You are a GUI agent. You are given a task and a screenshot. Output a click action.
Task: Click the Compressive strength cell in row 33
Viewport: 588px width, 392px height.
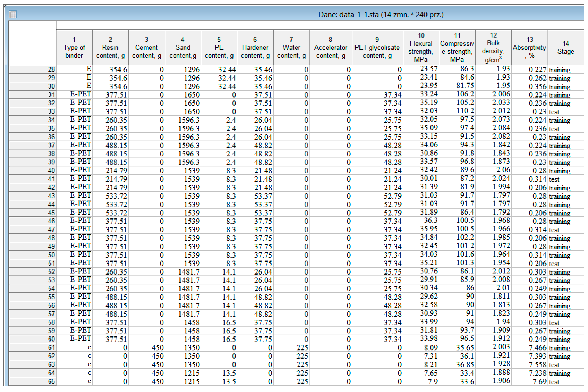457,112
